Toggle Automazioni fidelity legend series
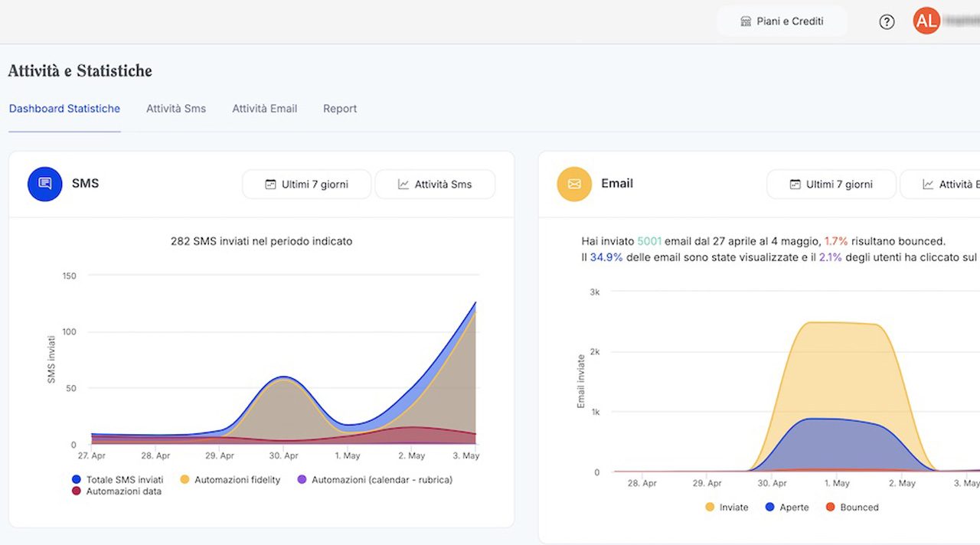Viewport: 980px width, 545px height. tap(230, 480)
